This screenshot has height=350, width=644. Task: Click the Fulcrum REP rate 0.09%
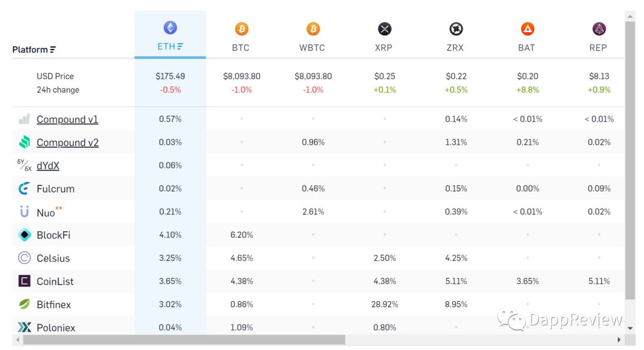599,188
